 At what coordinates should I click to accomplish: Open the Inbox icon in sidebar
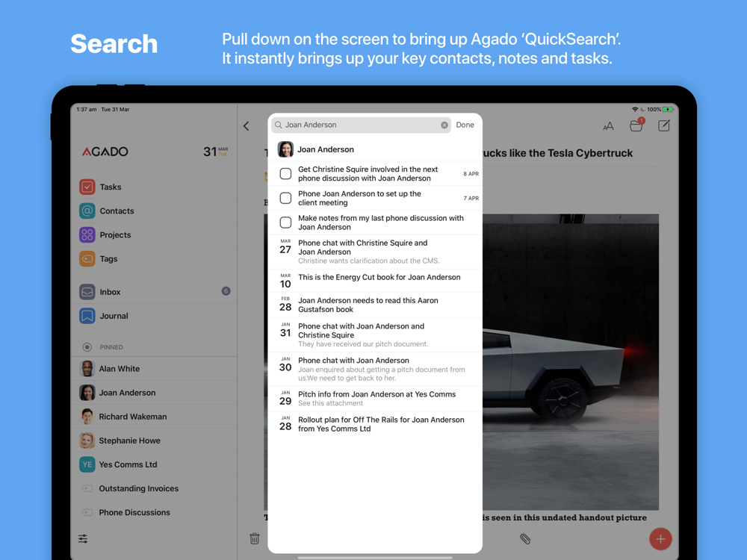[87, 291]
